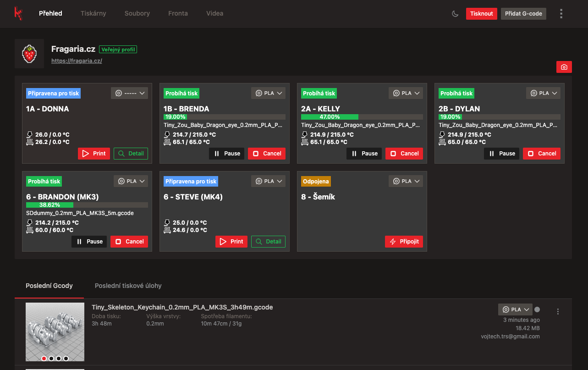Open the https://fragaria.cz/ link
The width and height of the screenshot is (588, 370).
[77, 61]
